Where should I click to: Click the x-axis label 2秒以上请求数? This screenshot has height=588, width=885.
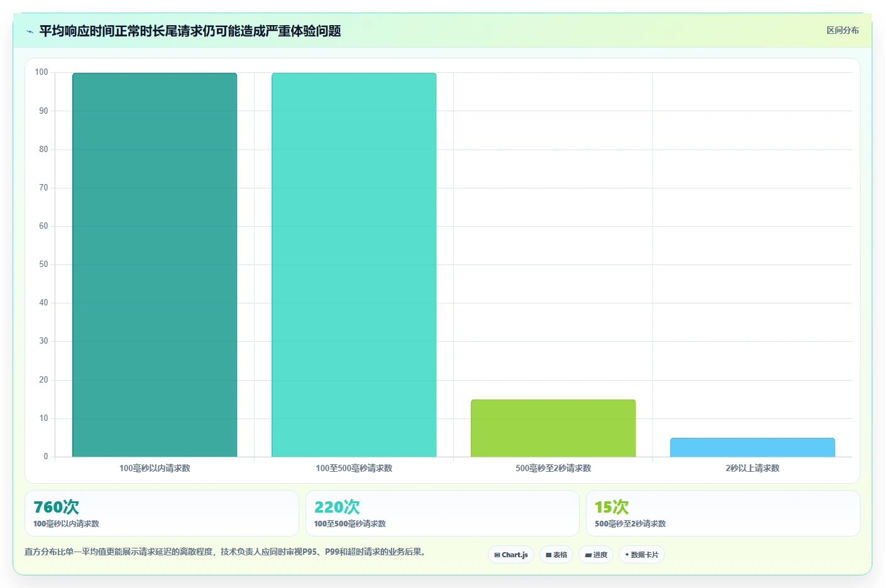752,468
